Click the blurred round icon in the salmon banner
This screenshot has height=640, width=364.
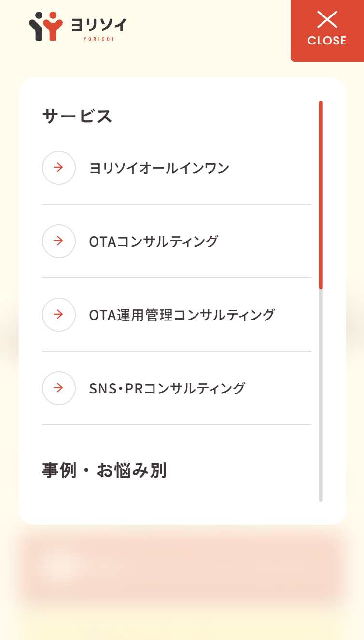(59, 565)
